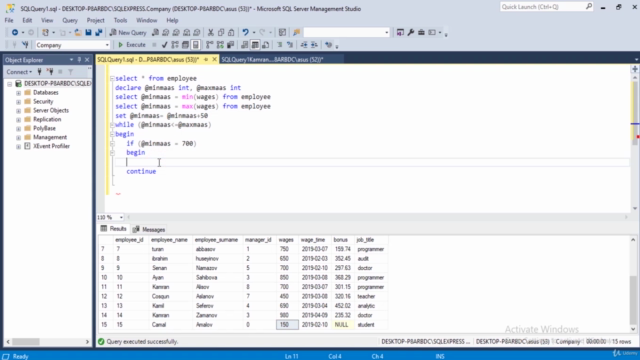Collapse the while block outline
Image resolution: width=640 pixels, height=360 pixels.
[x=112, y=124]
